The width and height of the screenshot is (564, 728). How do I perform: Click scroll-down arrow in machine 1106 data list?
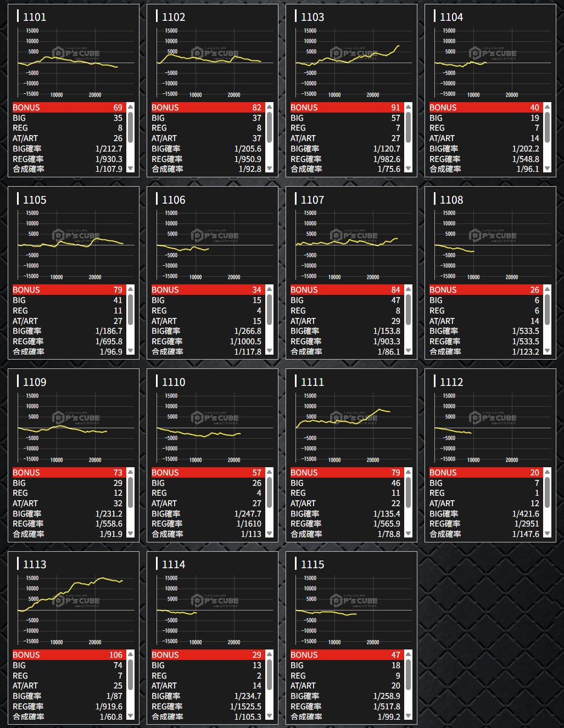pos(270,351)
